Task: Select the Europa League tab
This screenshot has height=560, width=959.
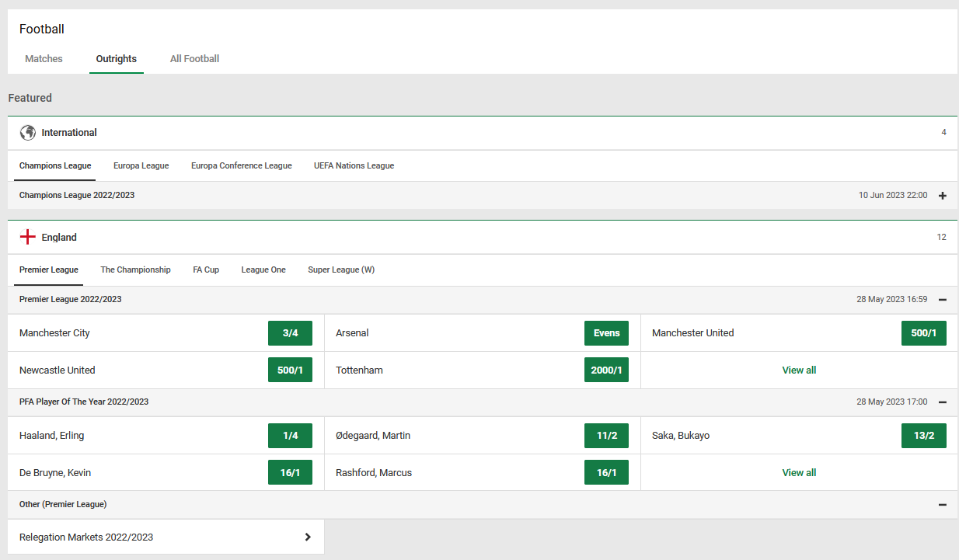Action: click(141, 165)
